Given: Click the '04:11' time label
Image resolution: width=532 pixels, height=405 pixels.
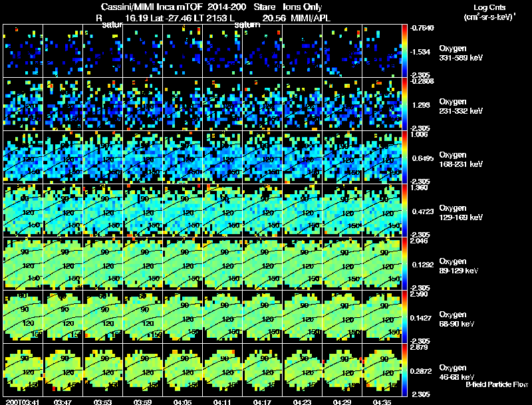Looking at the screenshot, I should click(222, 402).
